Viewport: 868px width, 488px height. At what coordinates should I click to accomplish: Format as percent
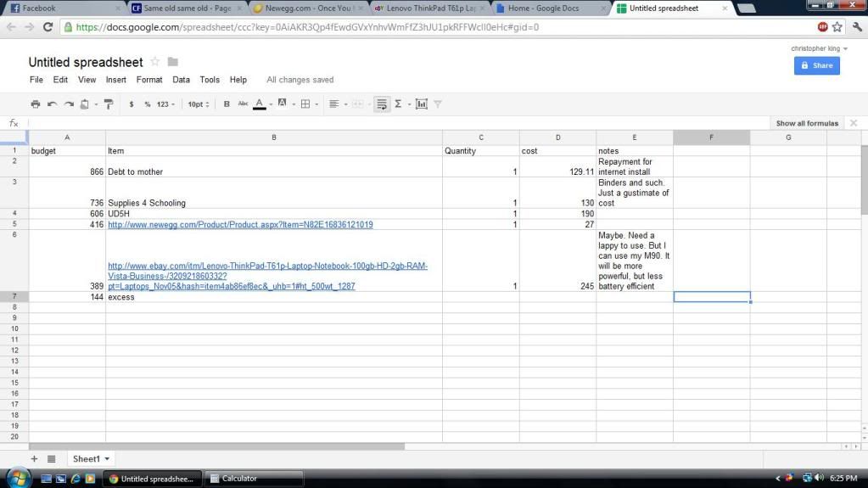pos(148,104)
